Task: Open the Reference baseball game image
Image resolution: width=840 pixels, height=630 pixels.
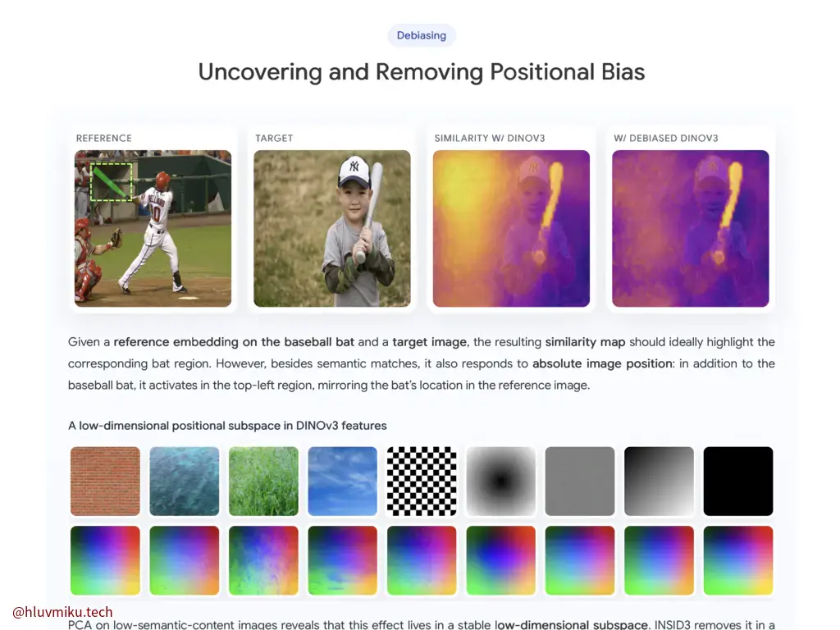Action: point(153,228)
